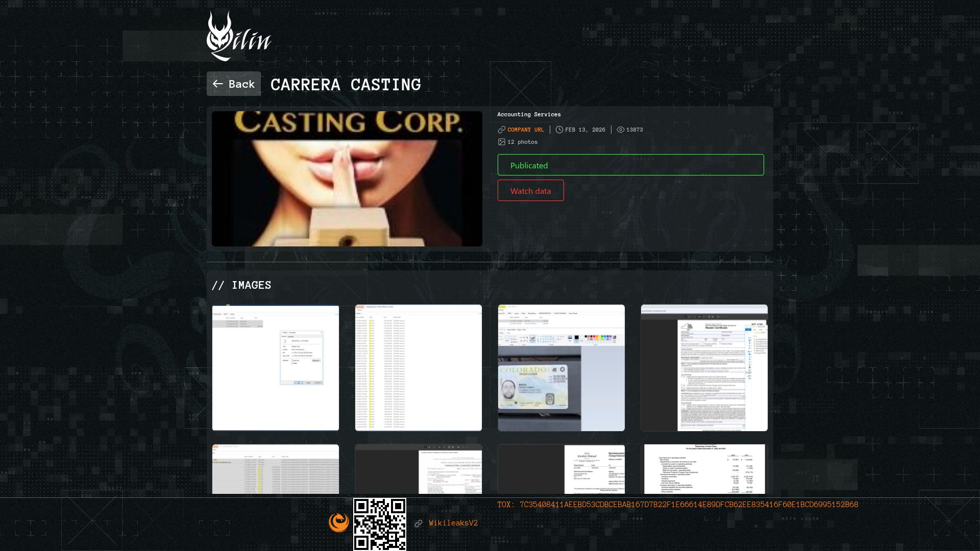Open the Resale Certificate document thumbnail
980x551 pixels.
point(704,367)
